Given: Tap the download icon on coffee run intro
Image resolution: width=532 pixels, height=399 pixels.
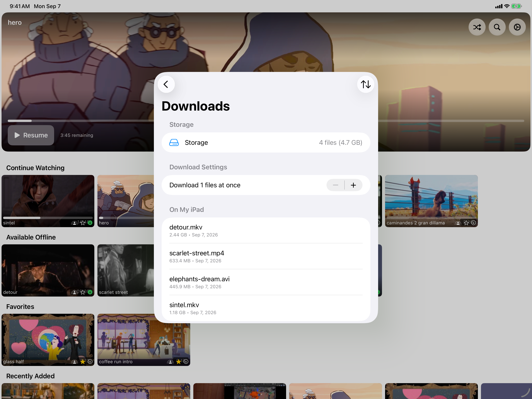Looking at the screenshot, I should [x=186, y=362].
